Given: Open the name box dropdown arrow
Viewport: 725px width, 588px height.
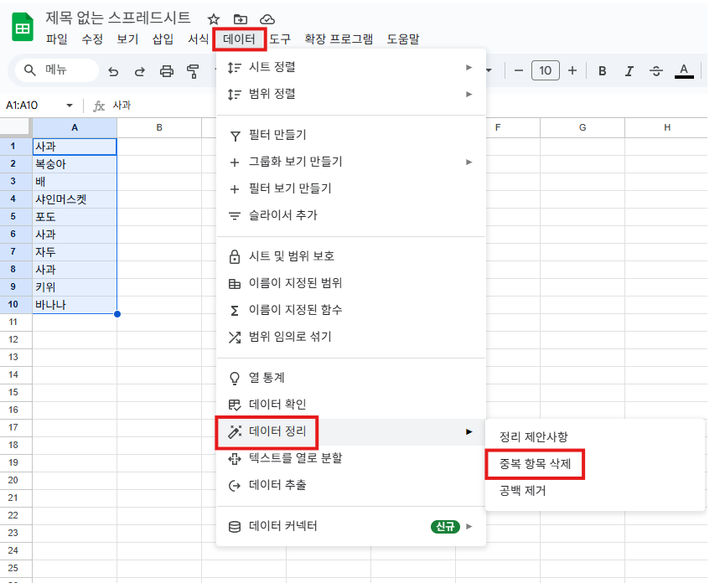Looking at the screenshot, I should click(x=70, y=106).
